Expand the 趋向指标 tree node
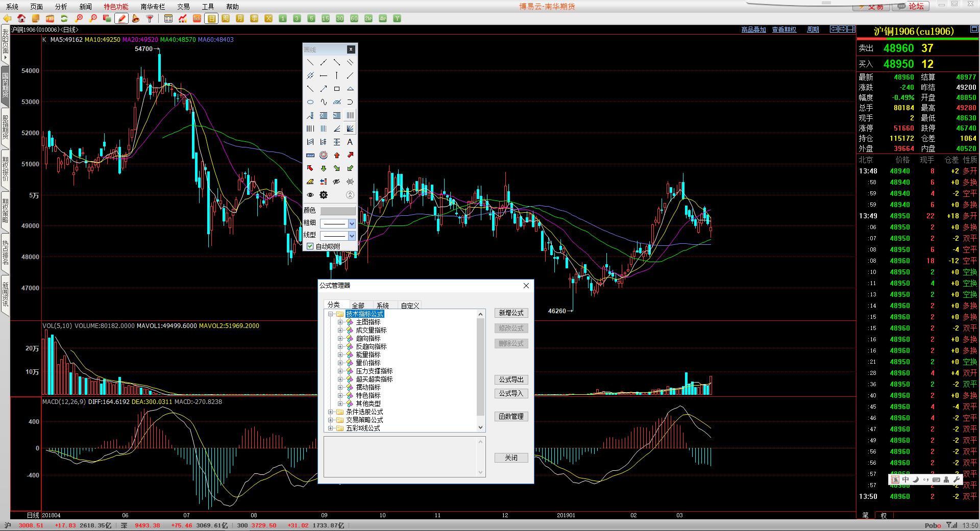The image size is (980, 531). pos(340,339)
